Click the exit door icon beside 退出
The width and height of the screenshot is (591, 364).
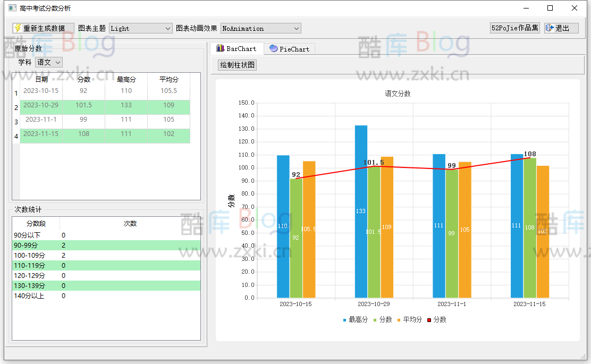coord(551,28)
